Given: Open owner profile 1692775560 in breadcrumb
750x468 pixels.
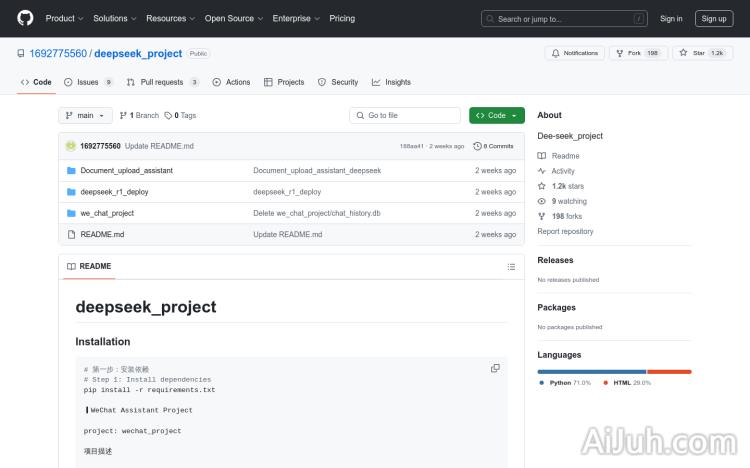Looking at the screenshot, I should tap(58, 53).
